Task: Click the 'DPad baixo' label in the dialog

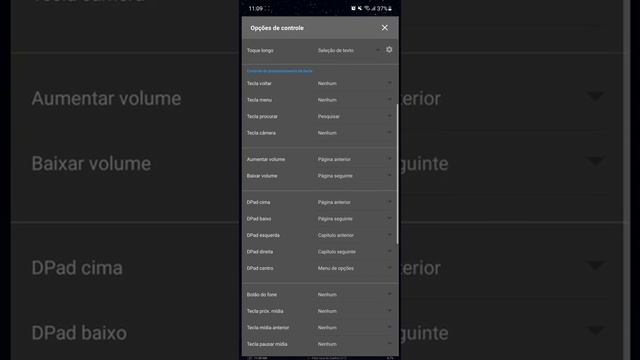Action: click(x=259, y=219)
